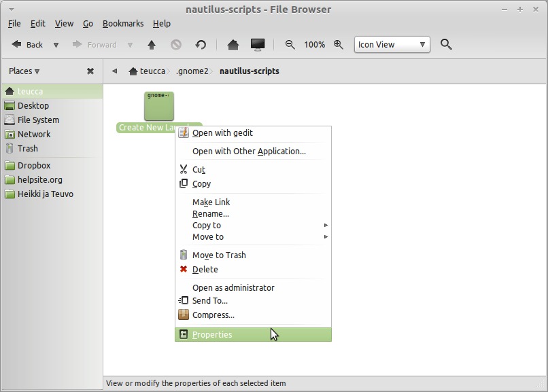Choose Rename... menu entry

253,213
